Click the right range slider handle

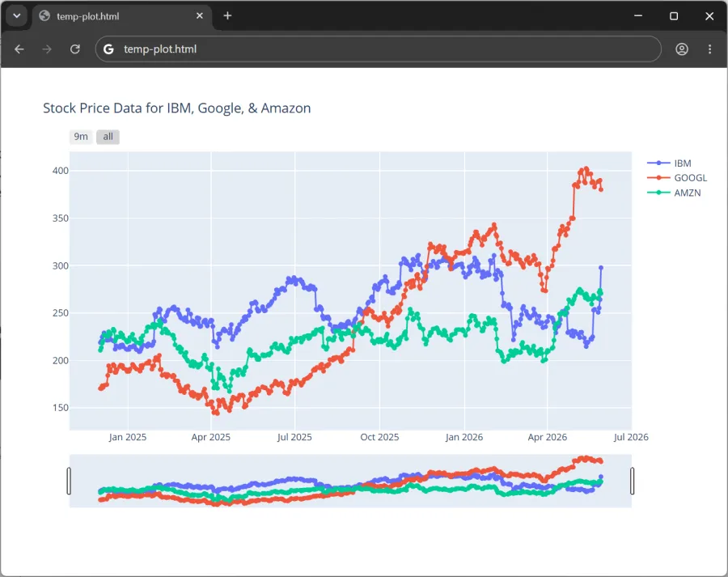click(632, 481)
